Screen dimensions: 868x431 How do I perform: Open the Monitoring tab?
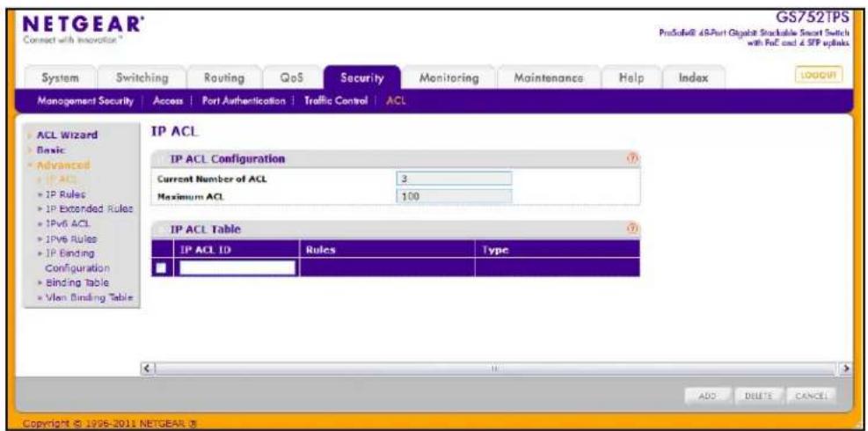(x=449, y=78)
